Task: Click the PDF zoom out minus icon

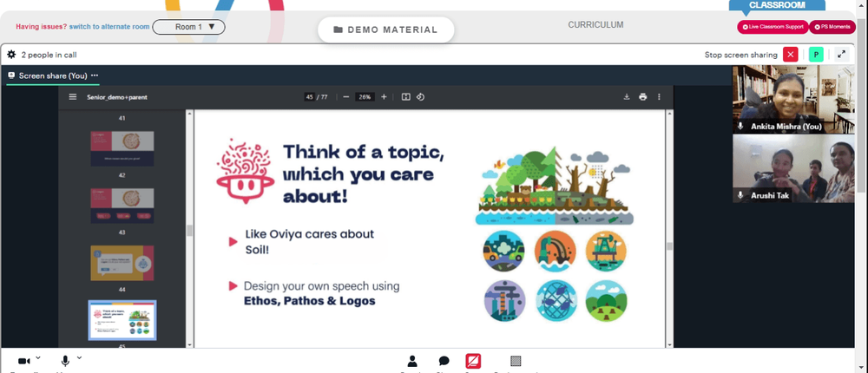Action: (345, 97)
